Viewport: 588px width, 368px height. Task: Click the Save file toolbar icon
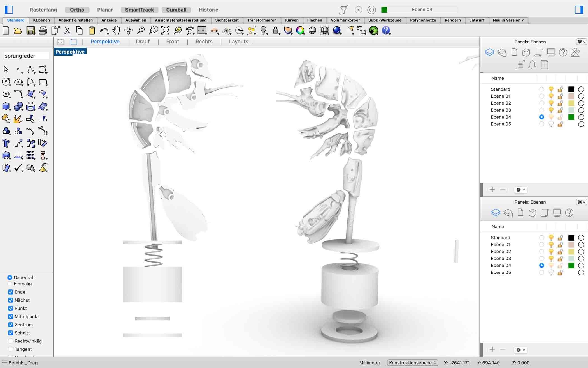(31, 30)
